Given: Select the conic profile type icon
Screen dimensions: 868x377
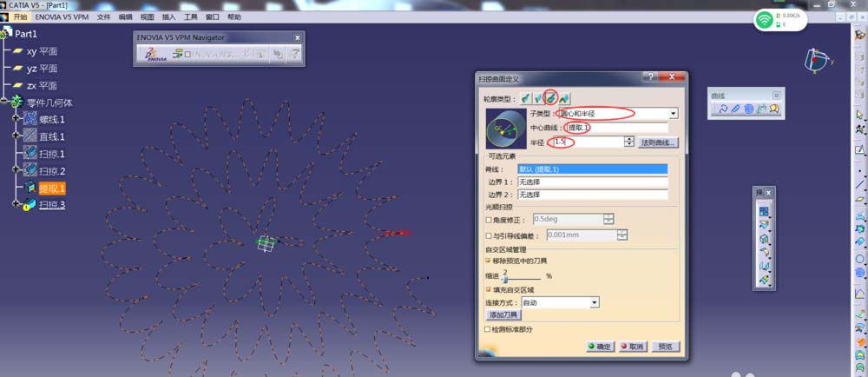Looking at the screenshot, I should coord(564,98).
